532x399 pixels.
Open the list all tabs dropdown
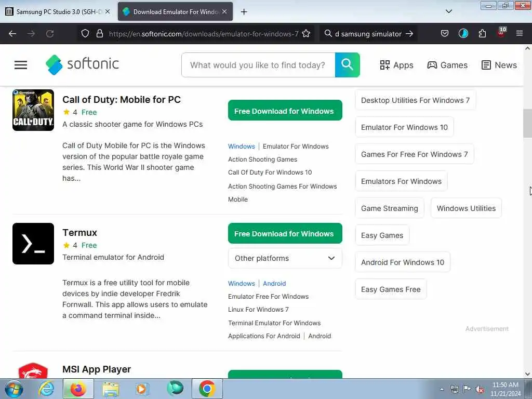449,11
